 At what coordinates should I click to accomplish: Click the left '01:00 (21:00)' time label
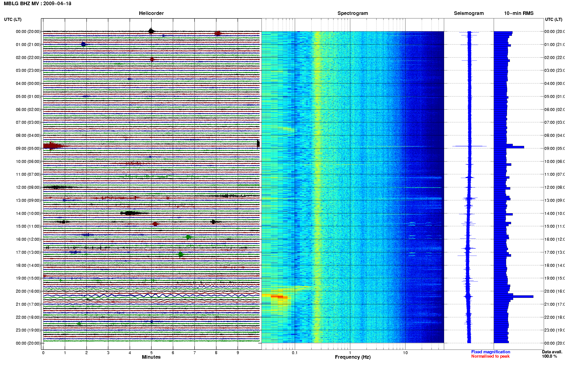(28, 44)
